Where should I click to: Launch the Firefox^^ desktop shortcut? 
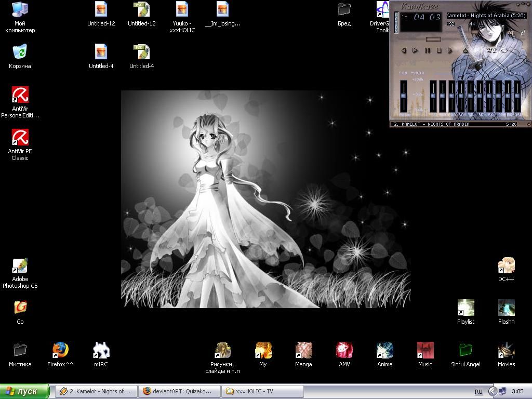[60, 355]
